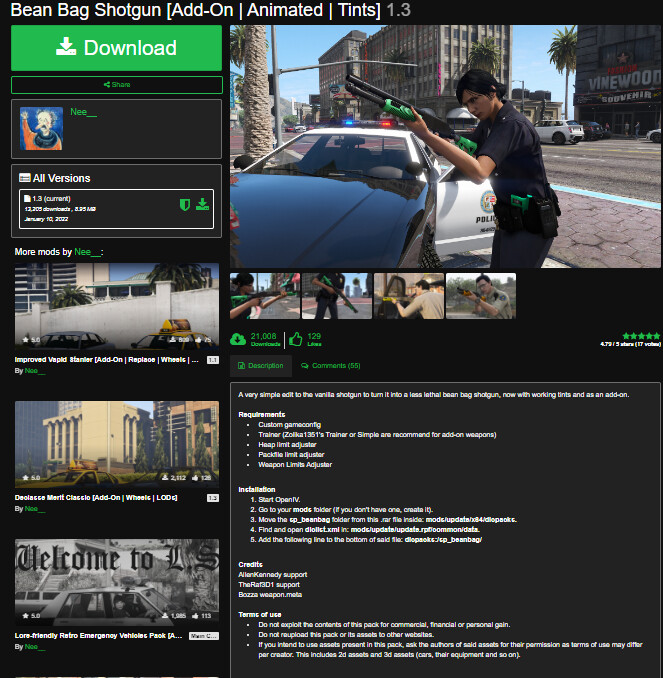Click the file icon next to 1.3 (current)
Viewport: 663px width, 678px height.
[27, 198]
